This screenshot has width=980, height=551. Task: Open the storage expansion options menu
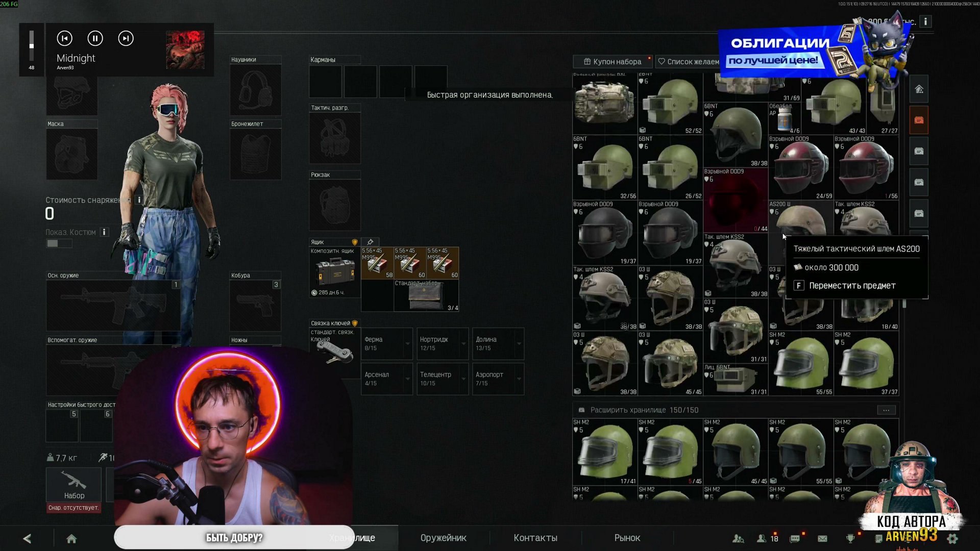[x=886, y=410]
